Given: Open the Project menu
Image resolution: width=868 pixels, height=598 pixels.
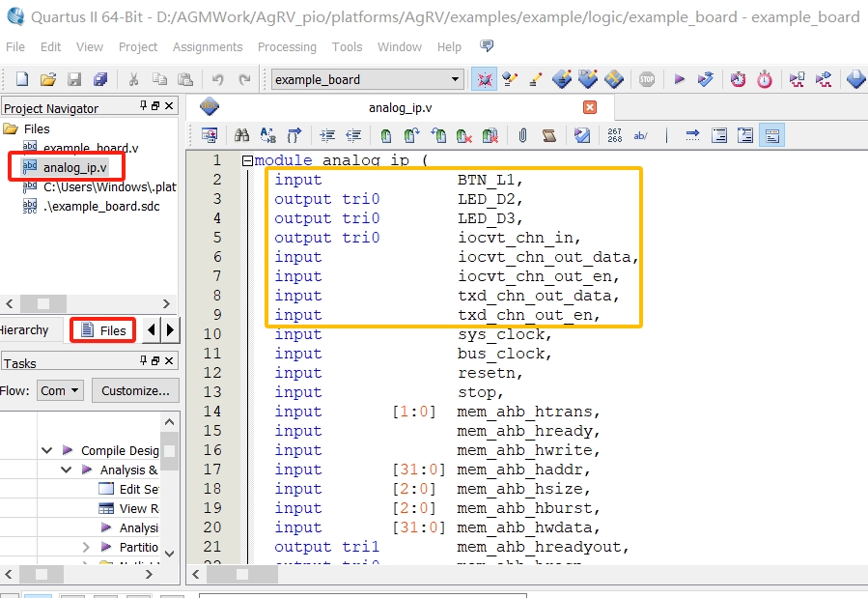Looking at the screenshot, I should tap(138, 47).
